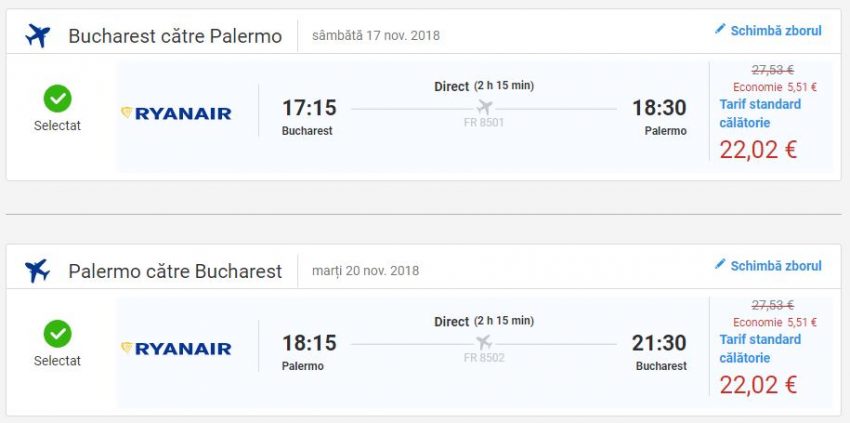Select the Bucharest către Palermo heading
Image resolution: width=850 pixels, height=423 pixels.
coord(175,37)
